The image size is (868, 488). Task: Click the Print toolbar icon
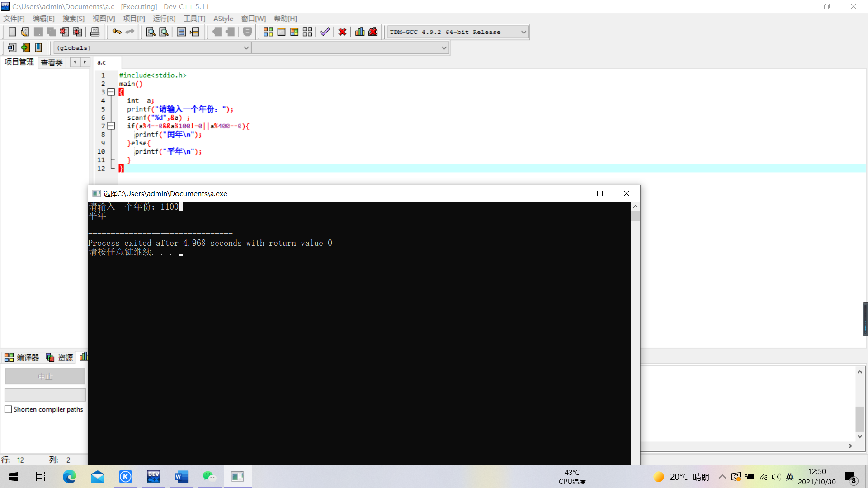95,32
